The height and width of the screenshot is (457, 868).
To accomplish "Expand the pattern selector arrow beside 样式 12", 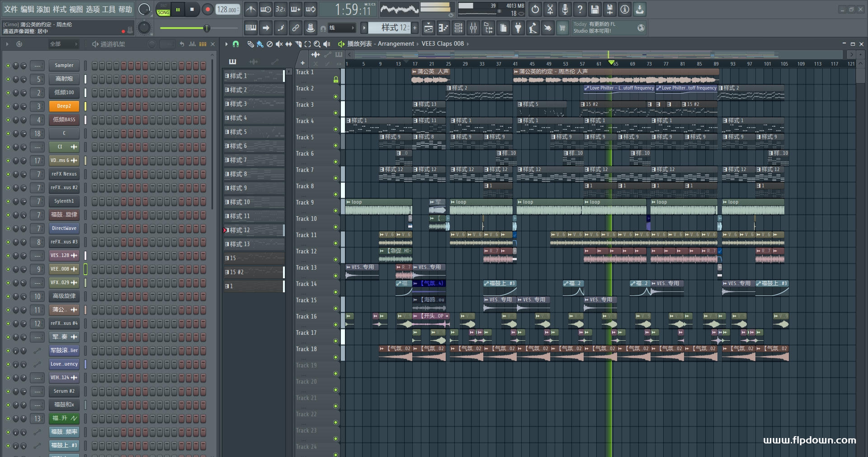I will point(364,28).
